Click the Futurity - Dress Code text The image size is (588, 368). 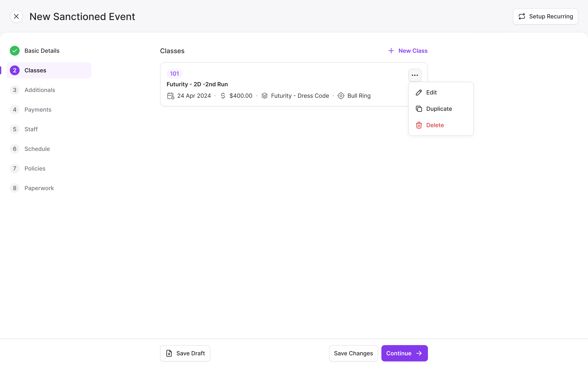coord(300,96)
